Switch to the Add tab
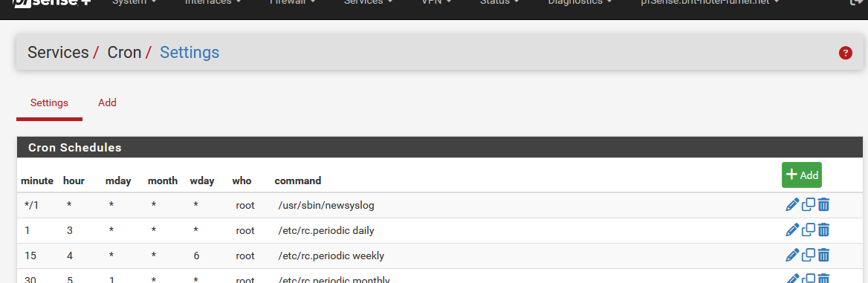The image size is (868, 283). [108, 103]
